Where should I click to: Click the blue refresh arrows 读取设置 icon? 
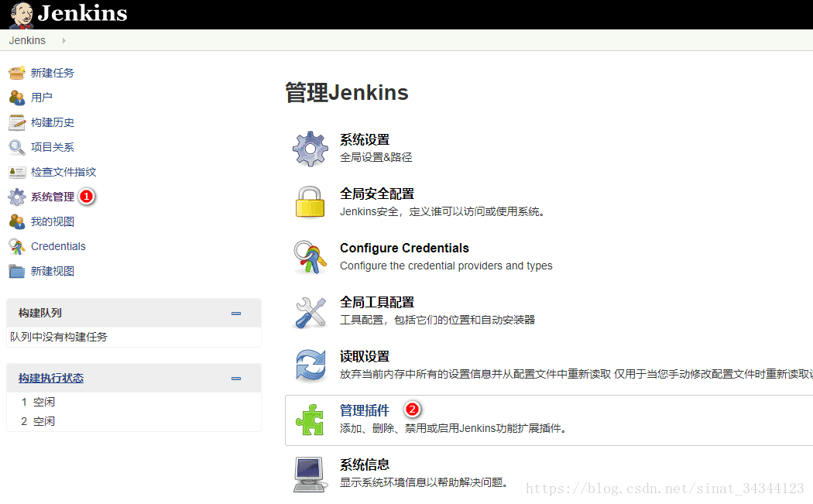point(310,365)
